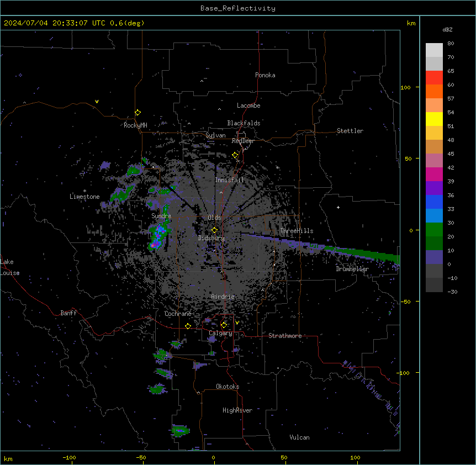
Task: Click the 50 tick on the bottom axis
Action: [x=284, y=457]
